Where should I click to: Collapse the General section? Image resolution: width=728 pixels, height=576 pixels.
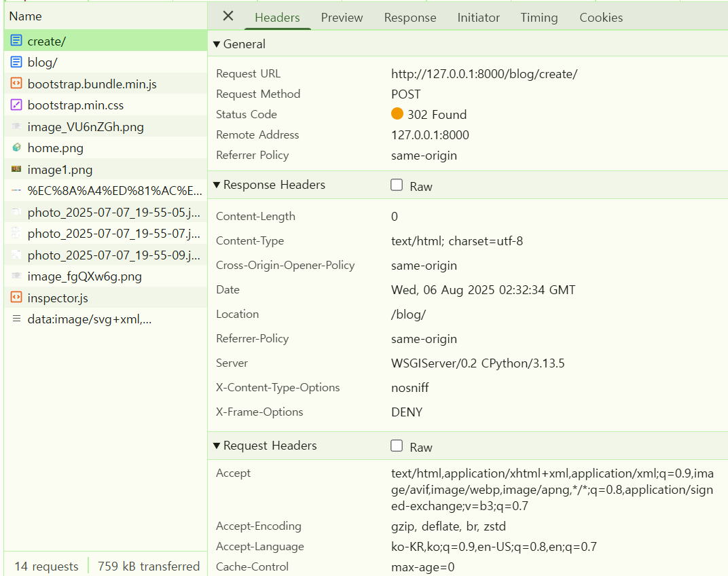click(x=217, y=44)
